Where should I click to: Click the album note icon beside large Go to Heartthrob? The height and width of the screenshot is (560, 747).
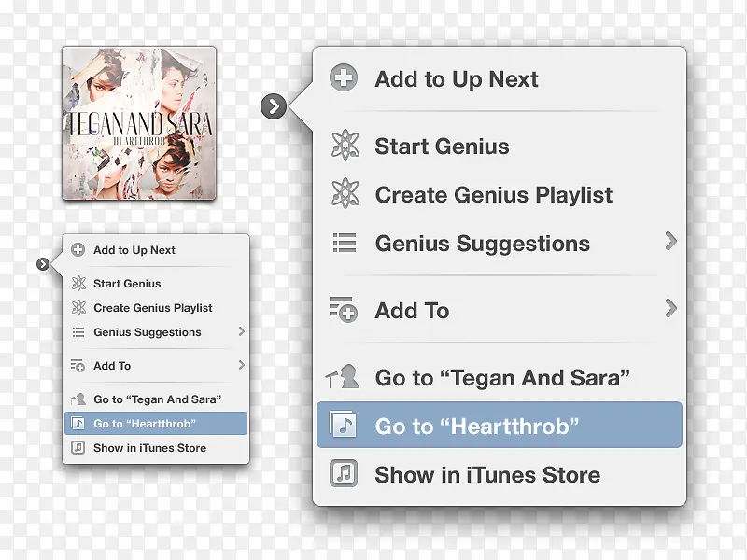[343, 425]
